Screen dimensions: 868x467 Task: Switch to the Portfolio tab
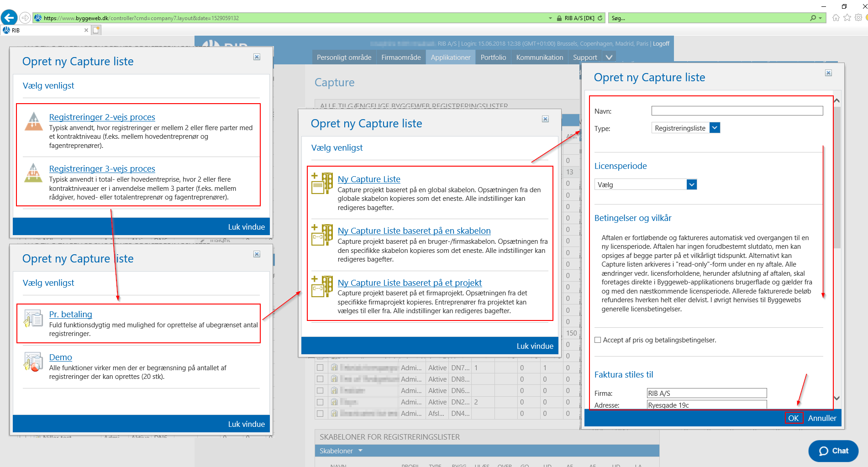tap(493, 57)
